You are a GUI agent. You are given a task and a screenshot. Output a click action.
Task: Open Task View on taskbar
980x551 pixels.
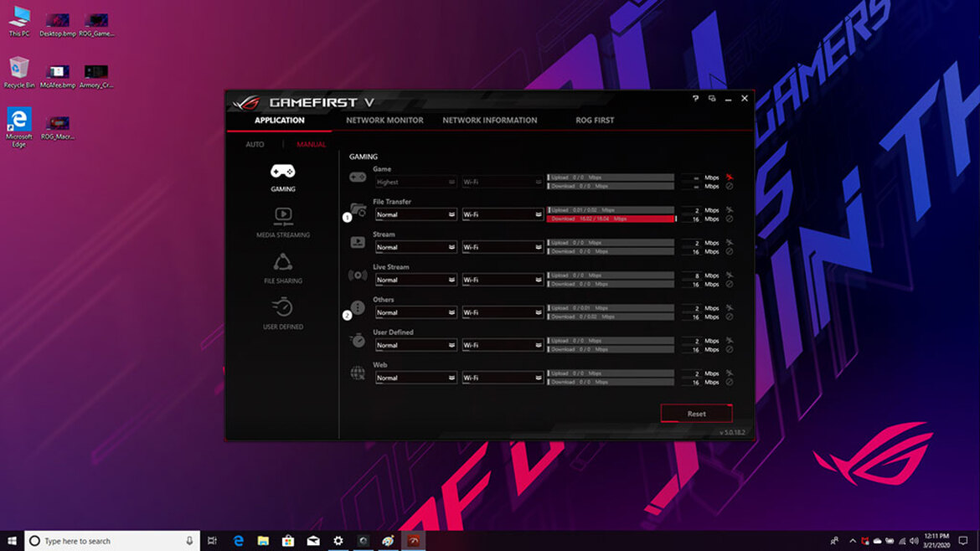click(213, 541)
